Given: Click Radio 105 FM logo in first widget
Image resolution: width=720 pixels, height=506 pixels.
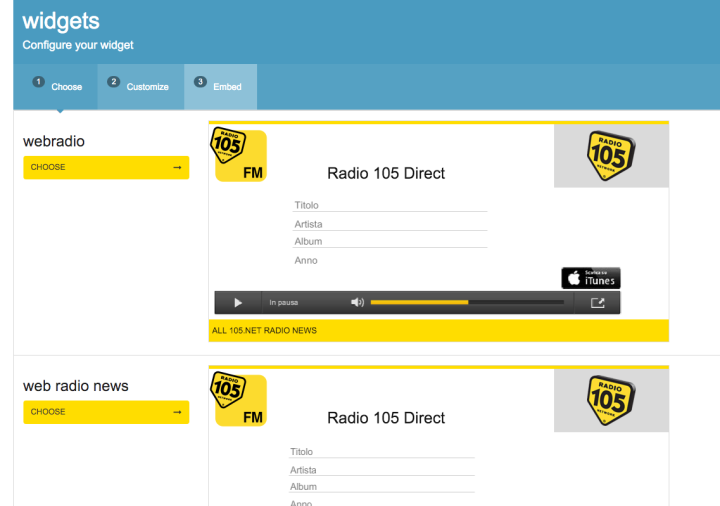Looking at the screenshot, I should point(240,156).
